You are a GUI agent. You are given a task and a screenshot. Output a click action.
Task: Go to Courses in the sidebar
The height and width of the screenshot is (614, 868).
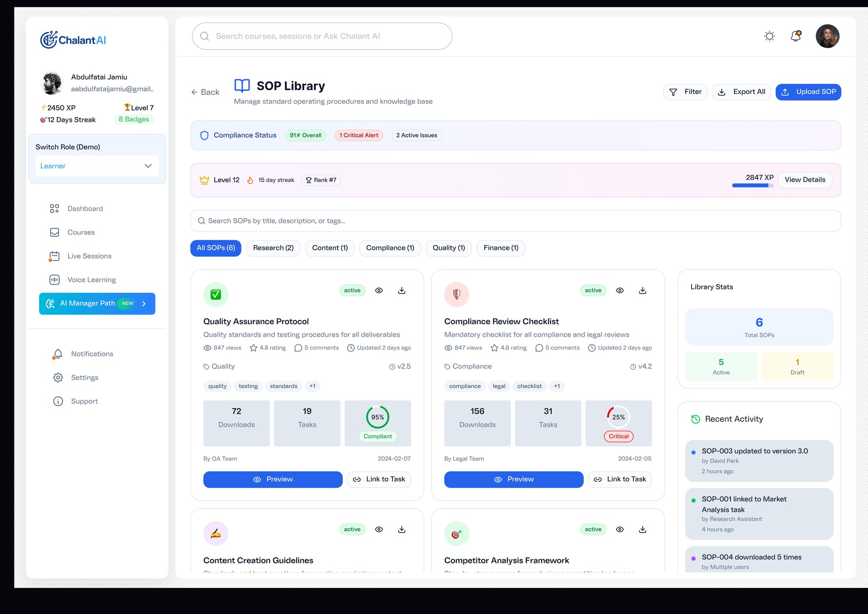81,232
